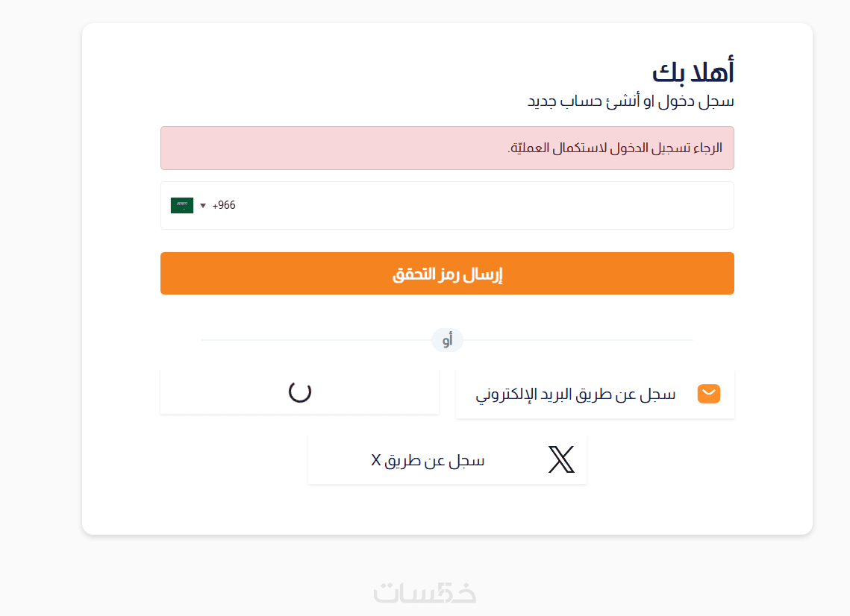Focus the phone number input field
This screenshot has height=616, width=850.
(478, 205)
